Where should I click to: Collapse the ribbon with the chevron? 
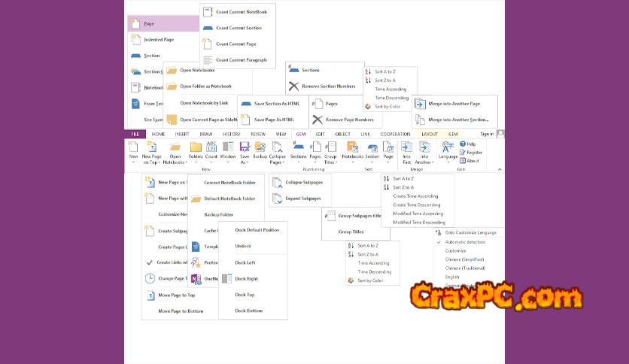point(500,169)
